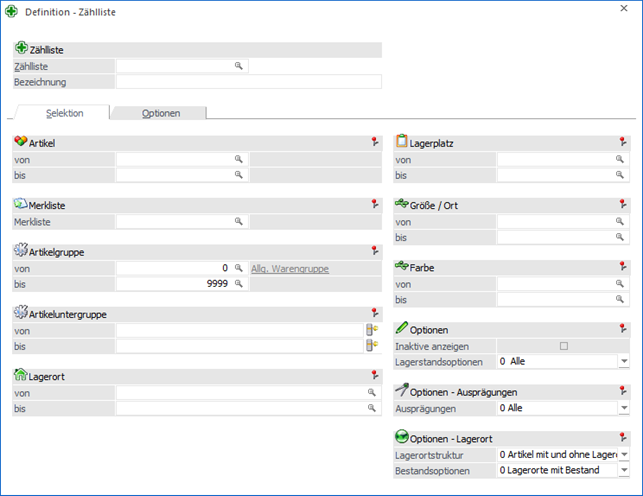Expand the Lagerortstruktur dropdown
The height and width of the screenshot is (496, 643).
(623, 455)
